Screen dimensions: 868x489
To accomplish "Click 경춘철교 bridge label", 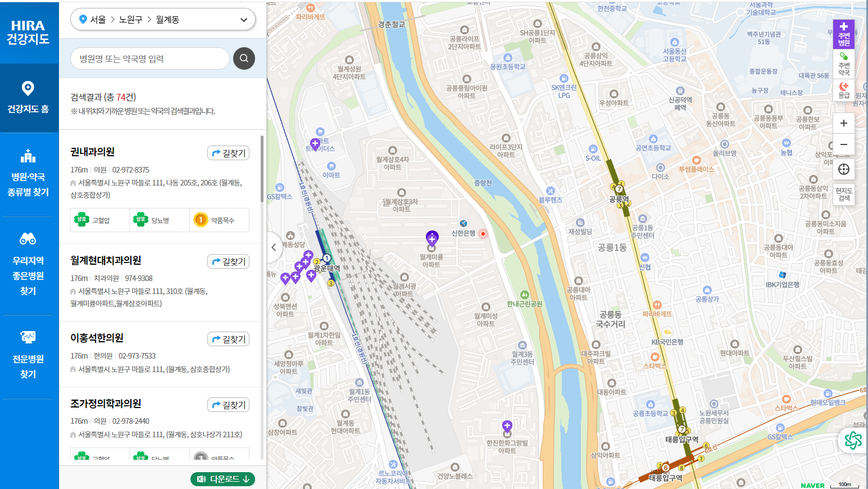I will point(392,25).
